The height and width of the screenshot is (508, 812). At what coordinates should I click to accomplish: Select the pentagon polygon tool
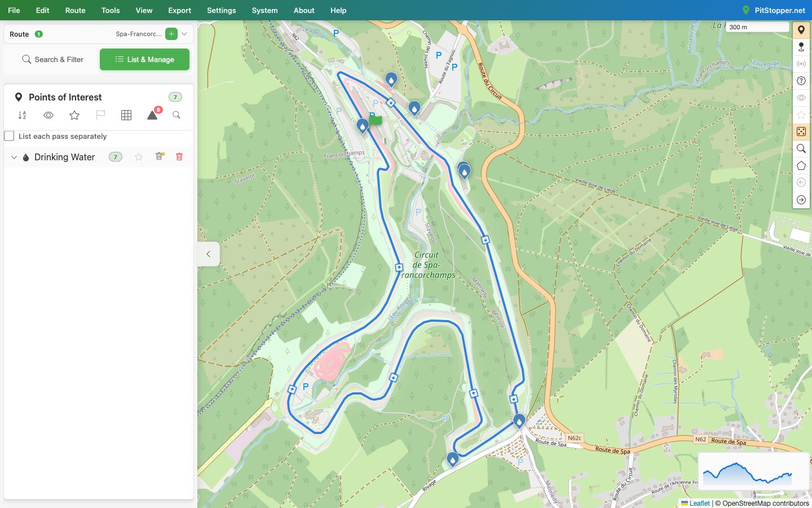[x=801, y=165]
